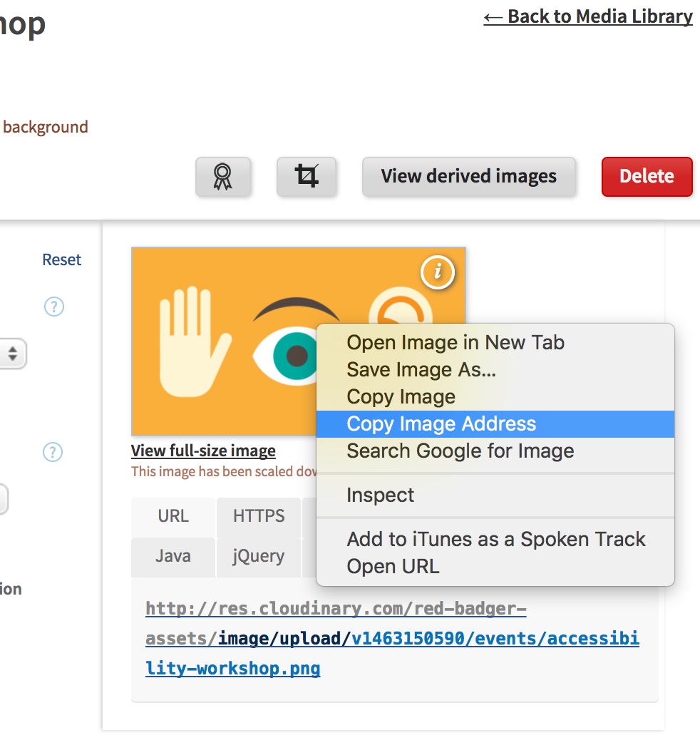Click the help question mark beneath Reset

(54, 307)
